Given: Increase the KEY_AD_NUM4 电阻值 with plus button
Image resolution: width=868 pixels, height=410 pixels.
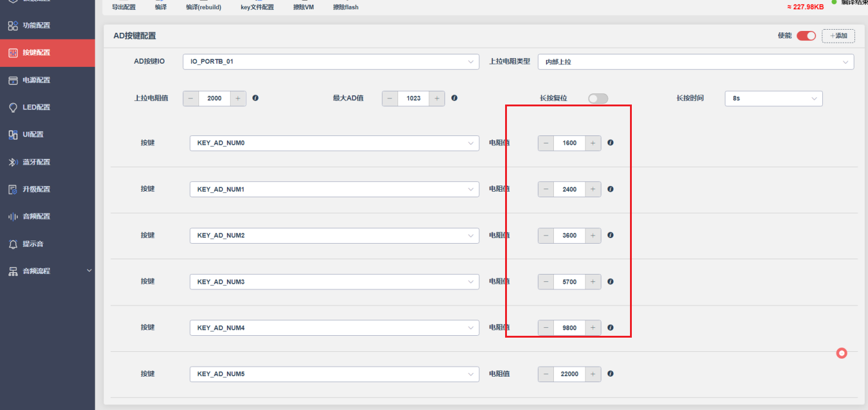Looking at the screenshot, I should coord(593,328).
